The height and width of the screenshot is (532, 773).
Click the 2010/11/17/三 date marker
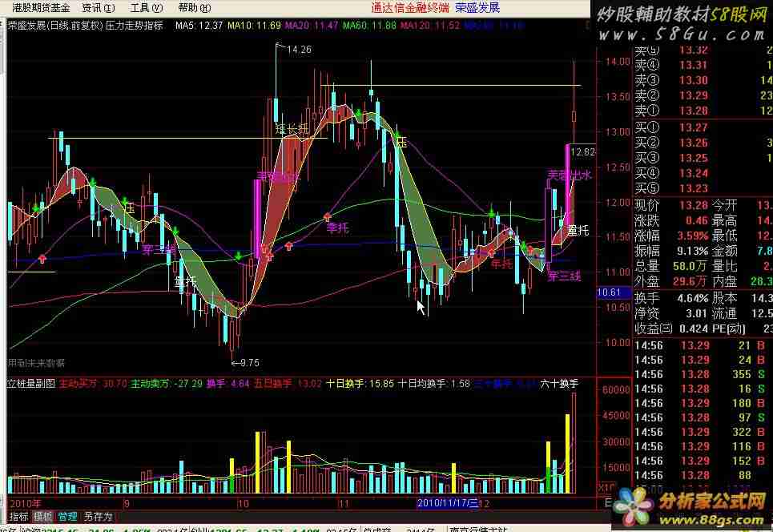tap(448, 503)
